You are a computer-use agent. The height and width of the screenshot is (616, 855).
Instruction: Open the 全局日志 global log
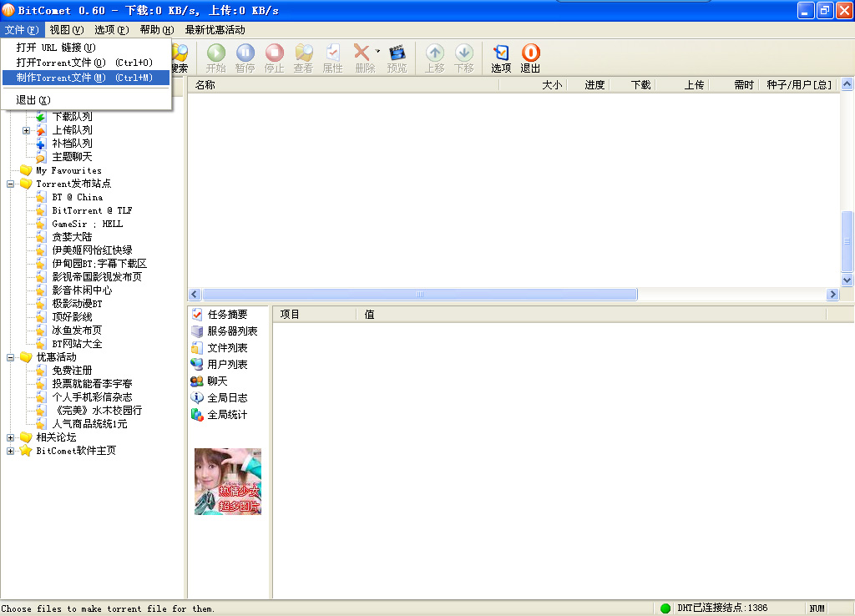[x=227, y=398]
